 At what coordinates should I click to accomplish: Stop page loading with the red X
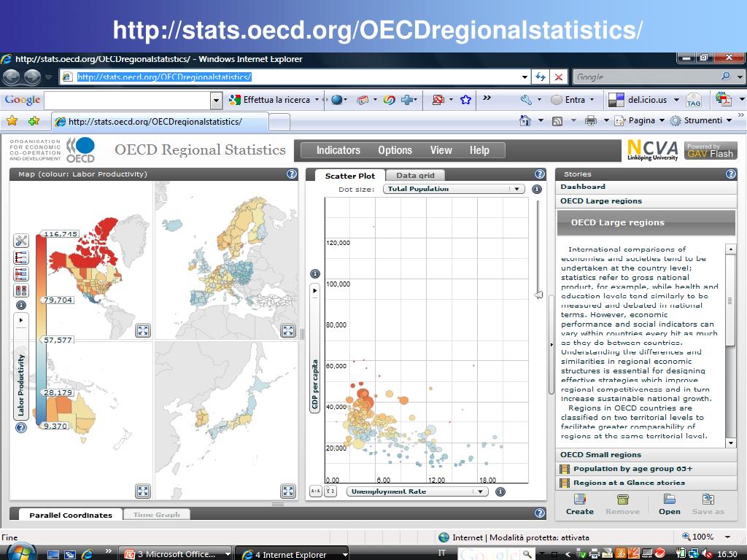[x=558, y=77]
